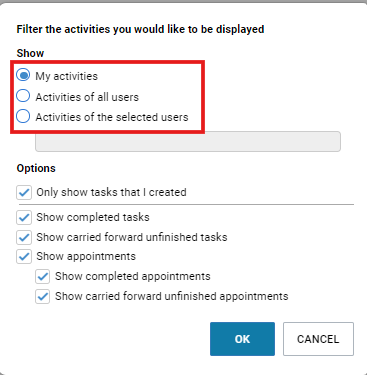Pick the Activities of the selected users radio
Image resolution: width=367 pixels, height=375 pixels.
point(23,116)
